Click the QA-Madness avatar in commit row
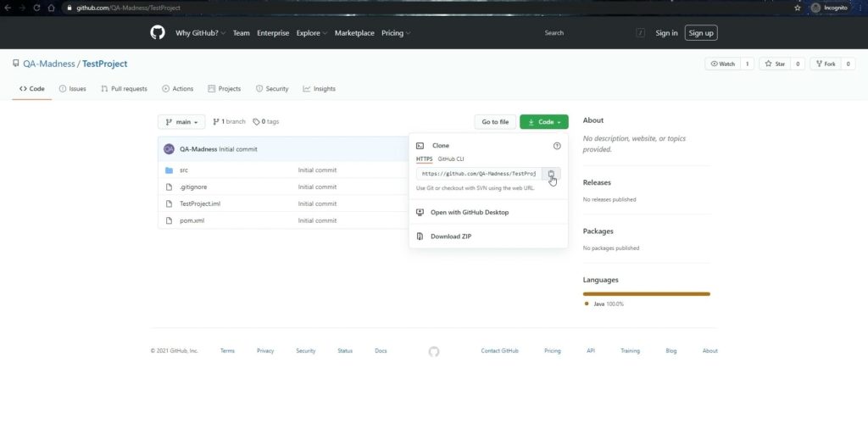Viewport: 868px width, 429px height. click(169, 149)
